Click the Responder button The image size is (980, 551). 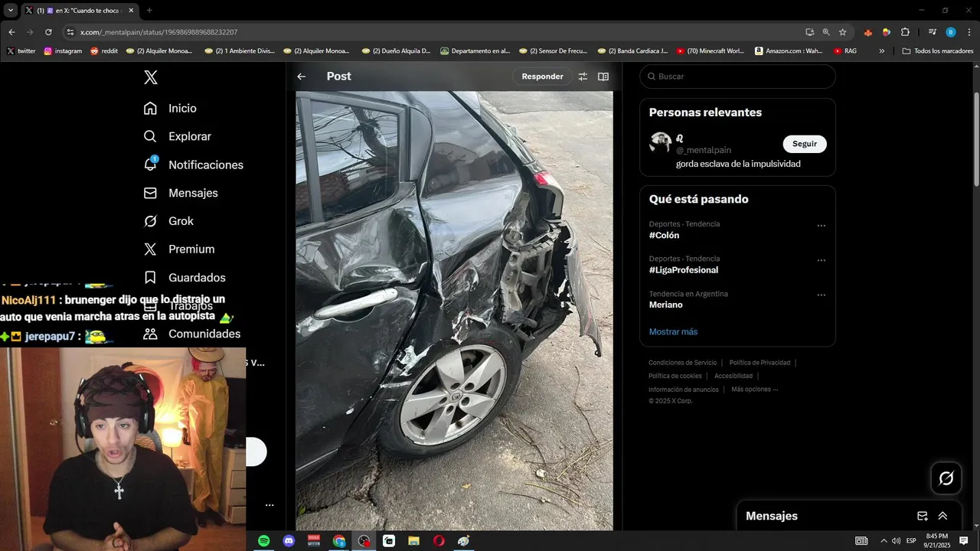542,77
